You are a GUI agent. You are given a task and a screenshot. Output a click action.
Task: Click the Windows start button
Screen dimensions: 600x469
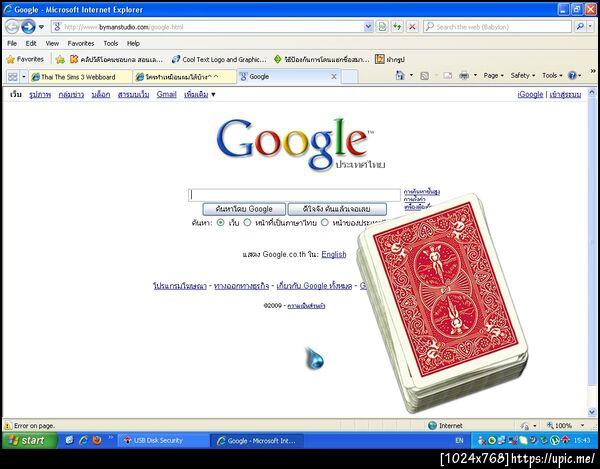click(30, 440)
